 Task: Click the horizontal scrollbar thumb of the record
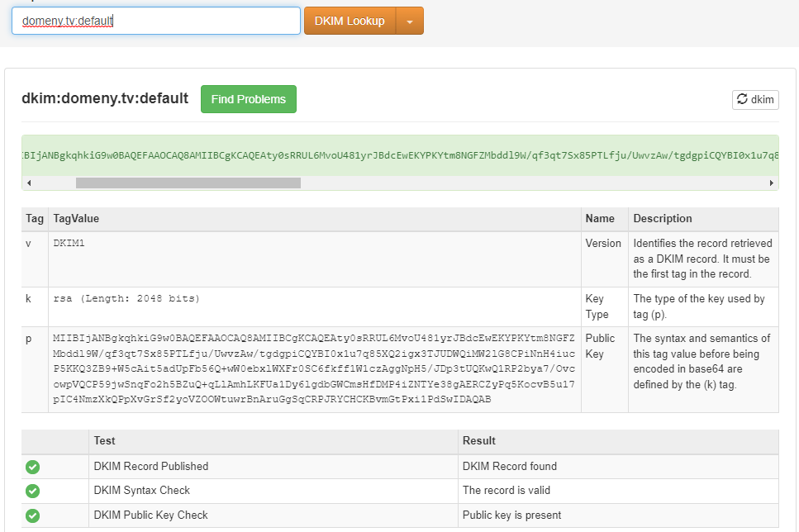pos(188,183)
